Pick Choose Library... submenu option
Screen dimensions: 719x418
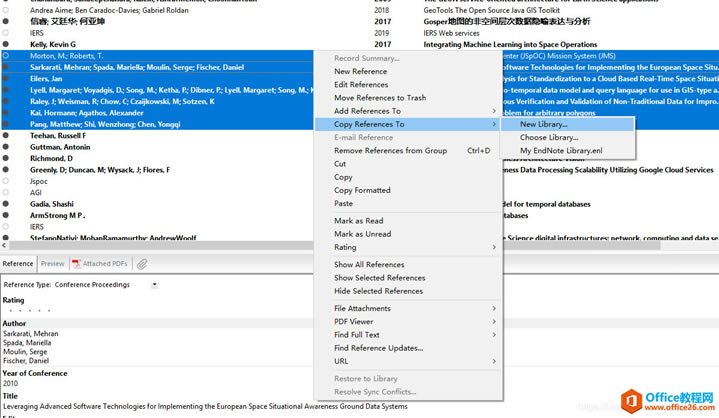[x=549, y=138]
